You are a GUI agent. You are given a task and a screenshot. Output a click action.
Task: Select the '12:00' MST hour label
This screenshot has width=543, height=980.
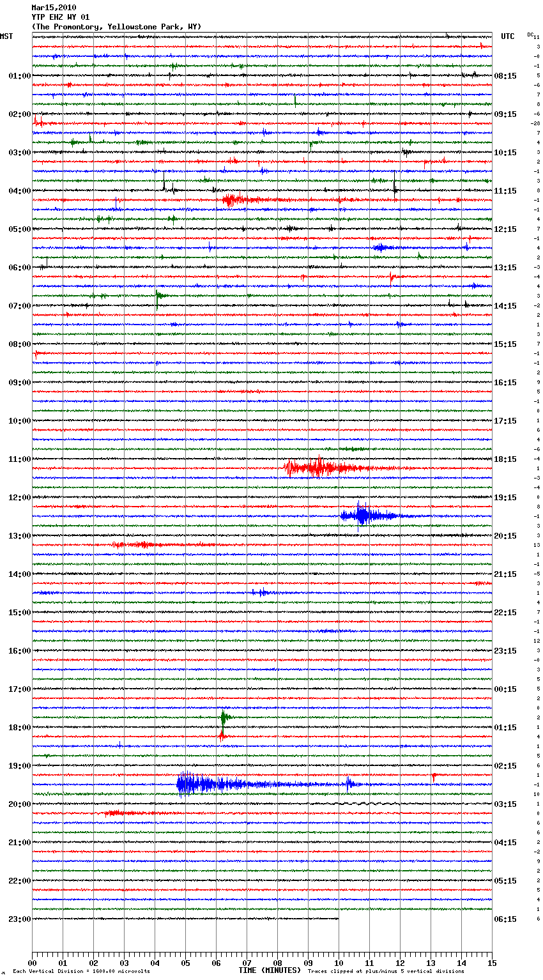tap(20, 497)
